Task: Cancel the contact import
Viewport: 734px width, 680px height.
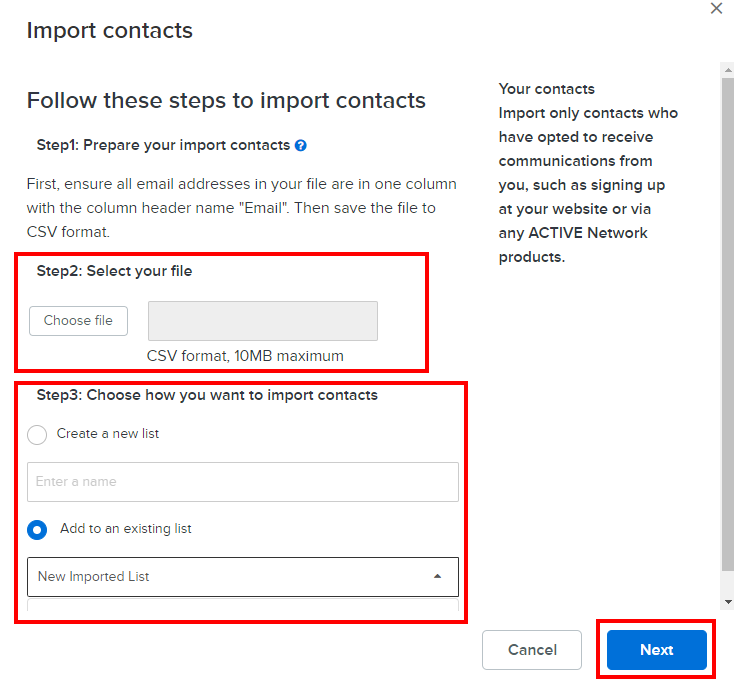Action: (x=532, y=650)
